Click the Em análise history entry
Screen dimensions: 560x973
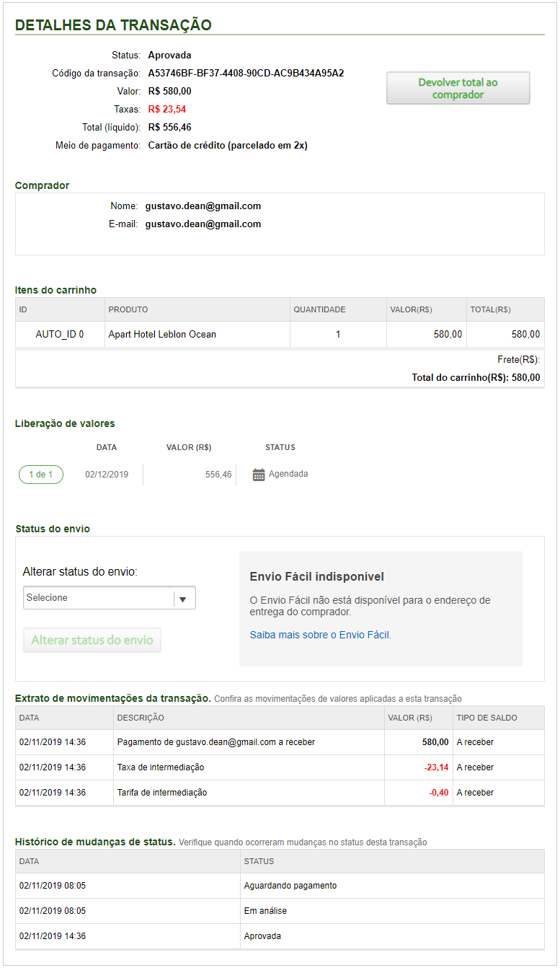pos(265,911)
